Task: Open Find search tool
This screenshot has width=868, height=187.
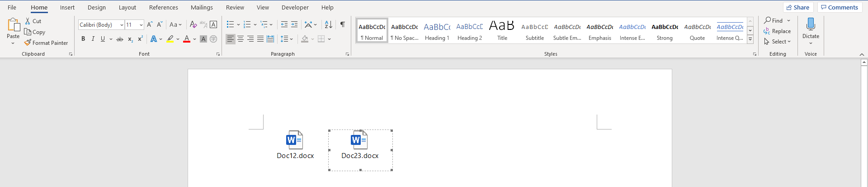Action: [773, 21]
